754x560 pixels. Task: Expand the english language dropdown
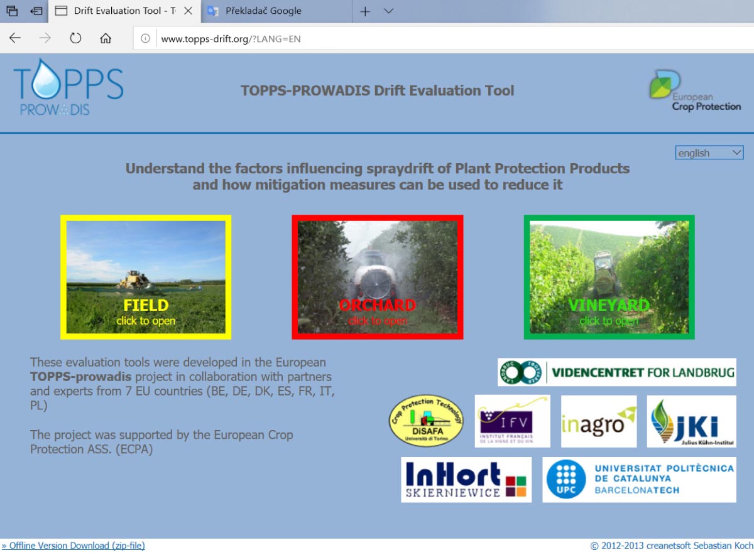(x=709, y=153)
